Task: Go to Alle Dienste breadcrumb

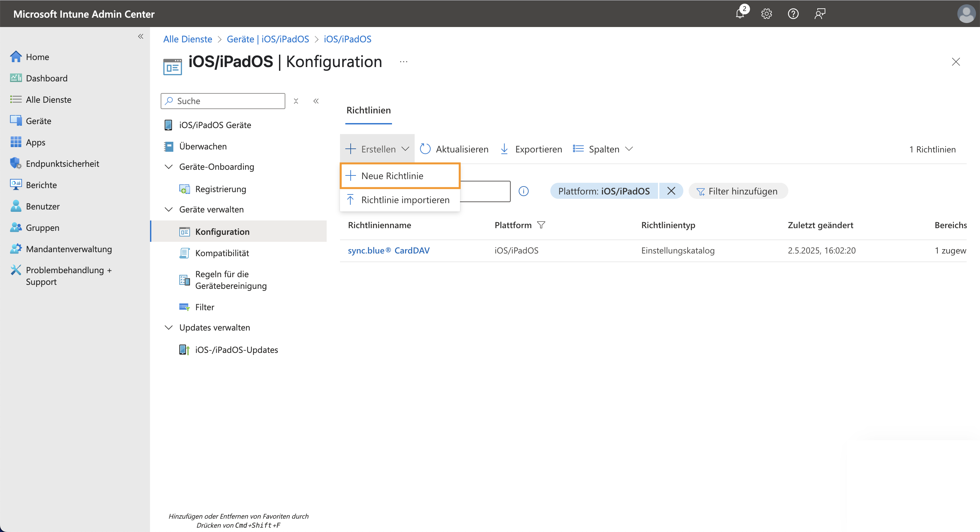Action: coord(188,39)
